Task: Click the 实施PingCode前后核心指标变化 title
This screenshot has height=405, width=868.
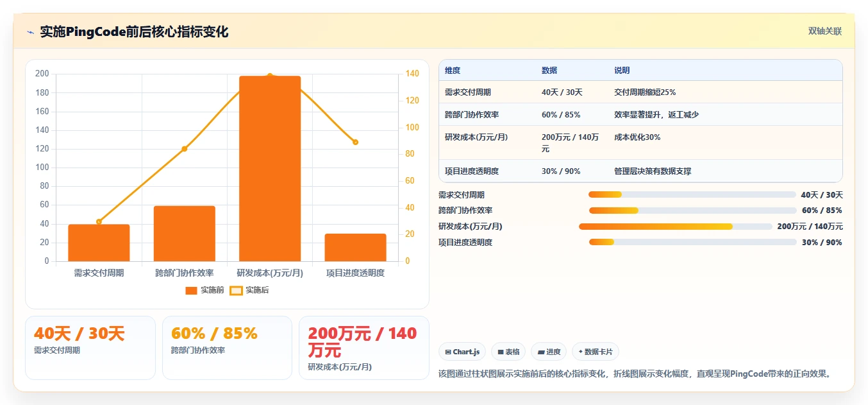Action: pos(134,32)
